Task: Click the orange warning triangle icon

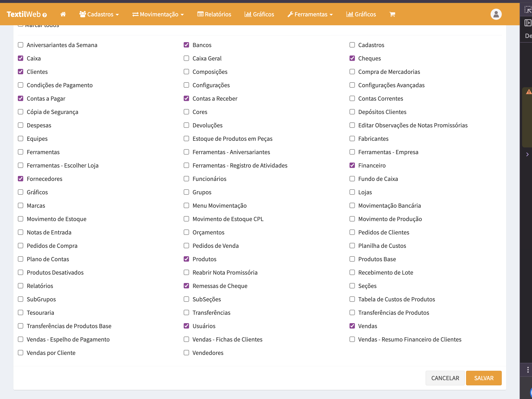Action: pyautogui.click(x=529, y=92)
